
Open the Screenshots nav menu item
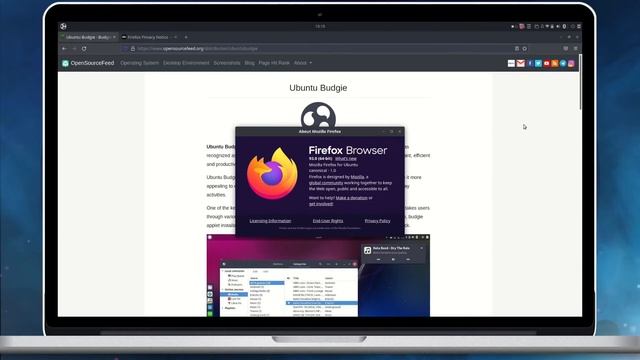click(227, 63)
